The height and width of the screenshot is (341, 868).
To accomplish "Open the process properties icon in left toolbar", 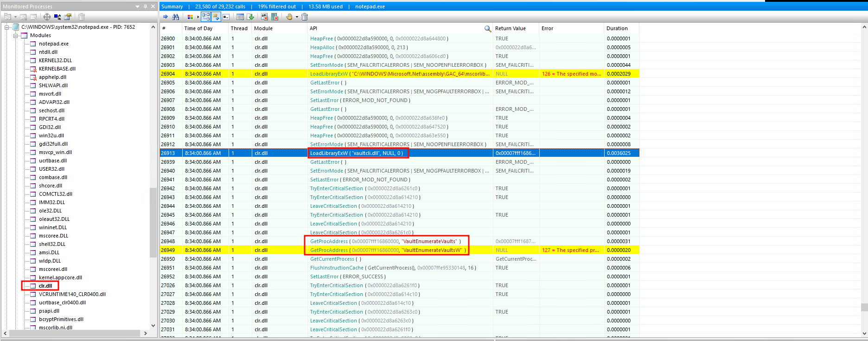I will tap(68, 17).
